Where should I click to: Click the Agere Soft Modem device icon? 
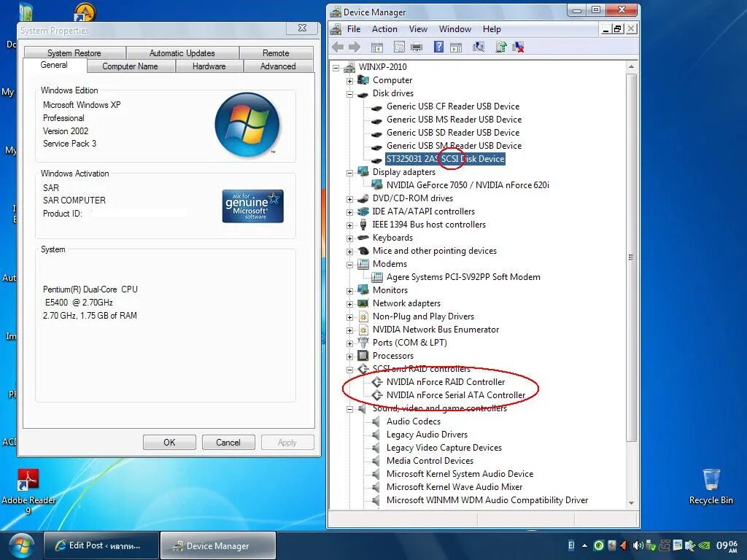coord(377,276)
